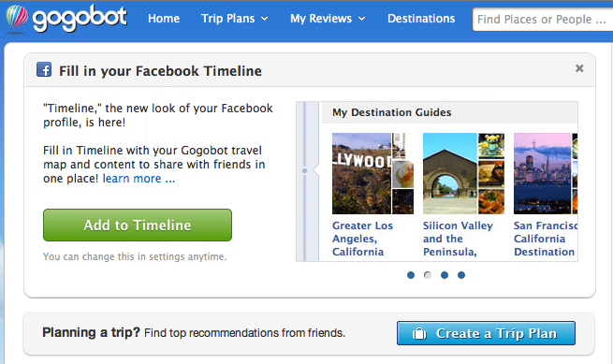Open Greater Los Angeles, California guide link
This screenshot has height=364, width=613.
(362, 239)
